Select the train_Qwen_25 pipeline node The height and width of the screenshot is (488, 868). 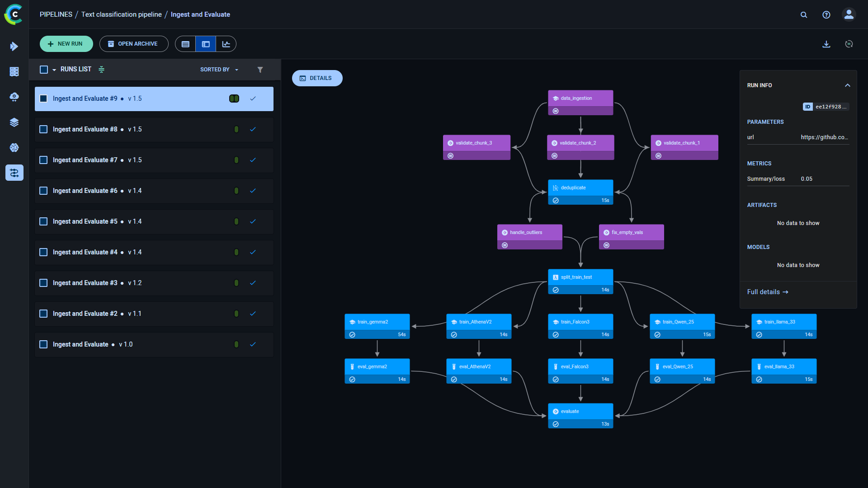point(682,326)
